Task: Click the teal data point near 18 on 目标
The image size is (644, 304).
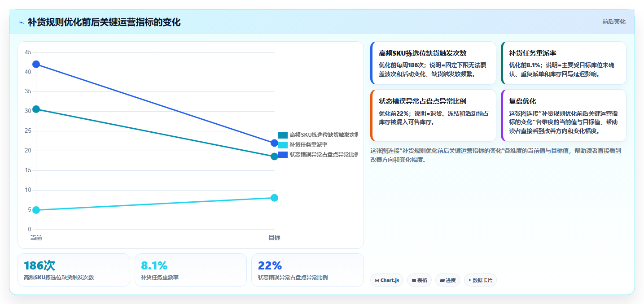Action: coord(275,156)
